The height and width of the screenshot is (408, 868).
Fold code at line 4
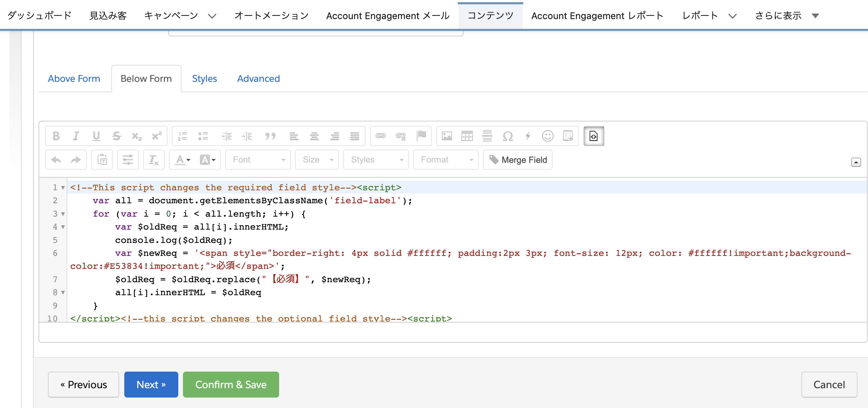(x=63, y=227)
